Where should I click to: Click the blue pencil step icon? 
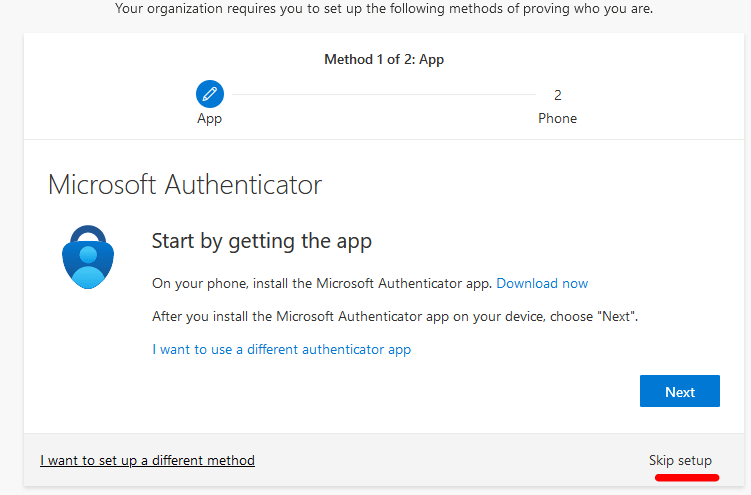(x=210, y=95)
